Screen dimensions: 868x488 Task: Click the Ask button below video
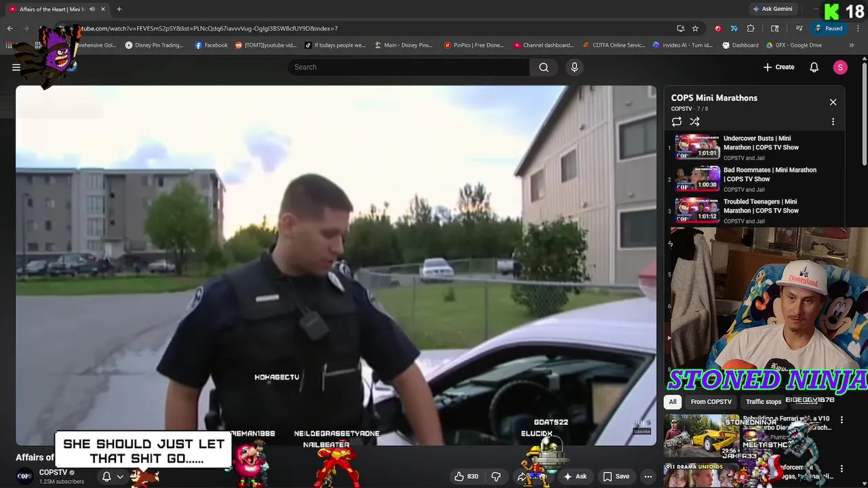574,476
